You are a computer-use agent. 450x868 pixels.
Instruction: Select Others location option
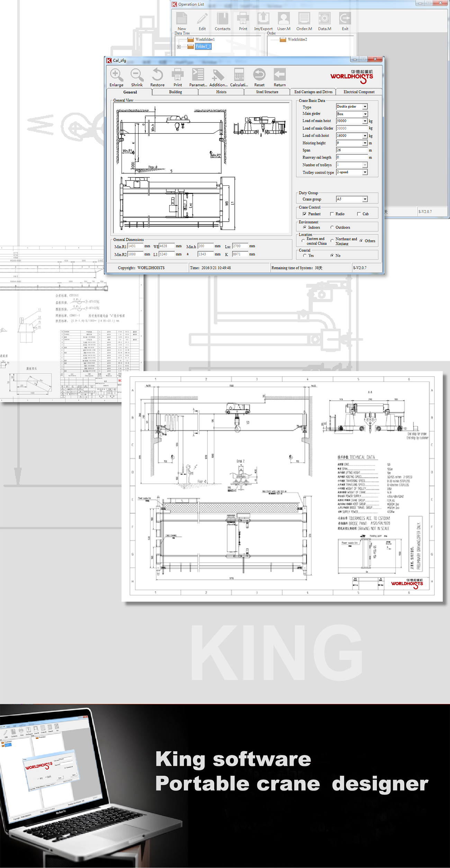coord(361,241)
